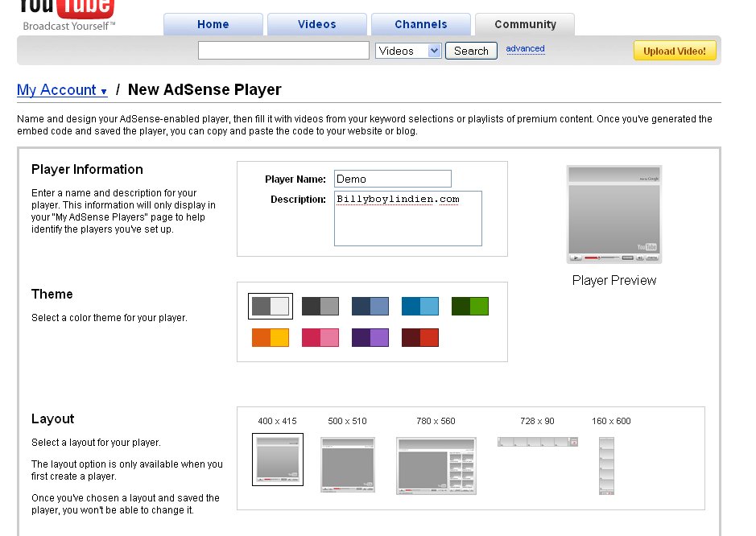Open the Home tab

click(x=213, y=24)
